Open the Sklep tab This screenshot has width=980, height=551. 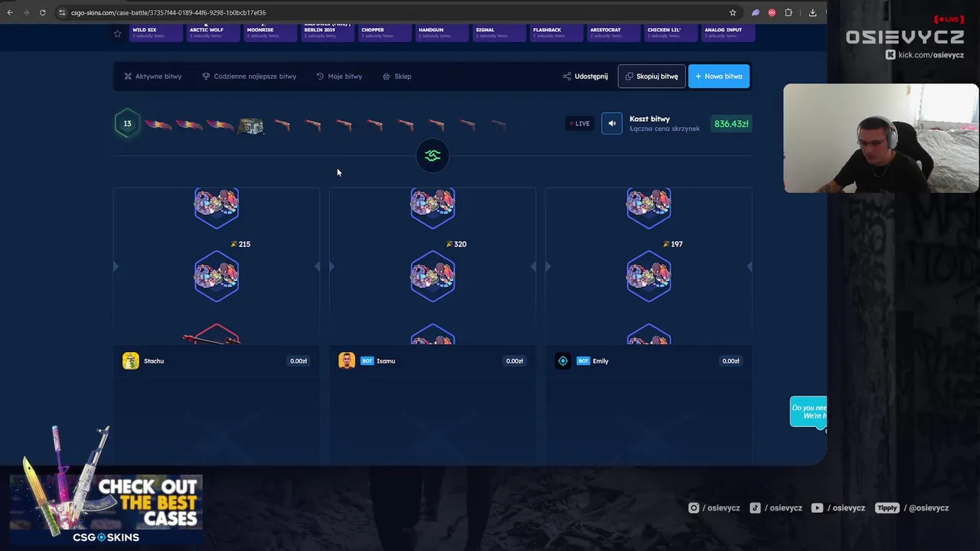click(x=397, y=77)
